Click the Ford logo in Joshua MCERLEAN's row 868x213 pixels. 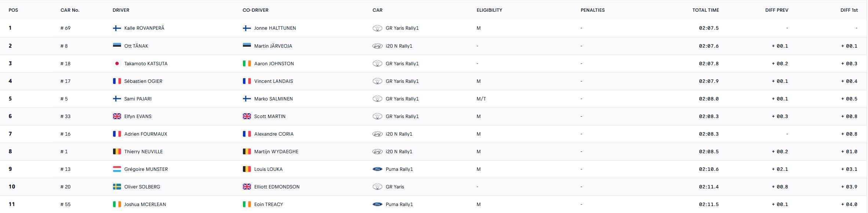[x=377, y=204]
